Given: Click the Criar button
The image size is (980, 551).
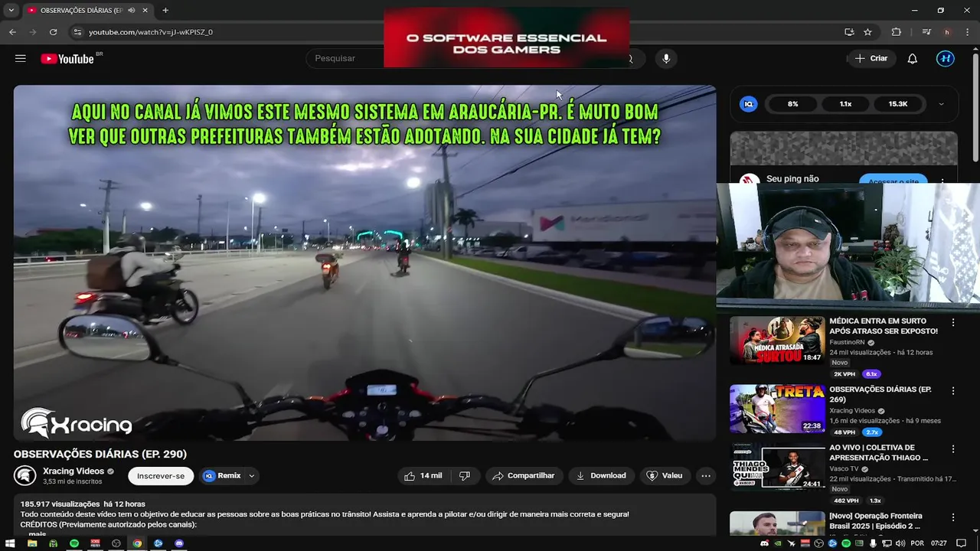Looking at the screenshot, I should point(871,59).
